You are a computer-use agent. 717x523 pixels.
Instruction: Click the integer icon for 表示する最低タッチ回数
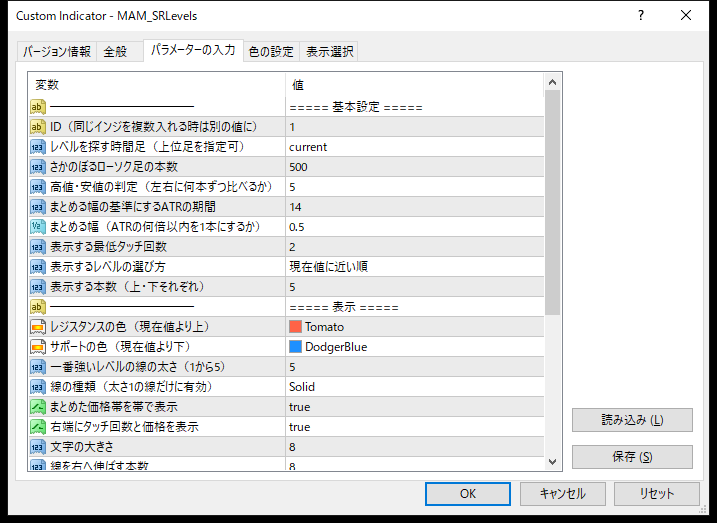point(38,247)
